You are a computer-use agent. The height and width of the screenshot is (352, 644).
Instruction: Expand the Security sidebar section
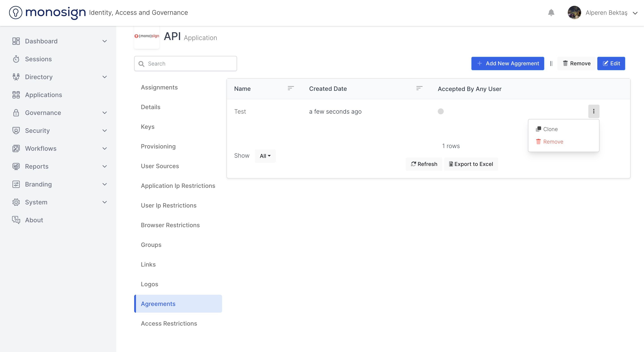104,131
